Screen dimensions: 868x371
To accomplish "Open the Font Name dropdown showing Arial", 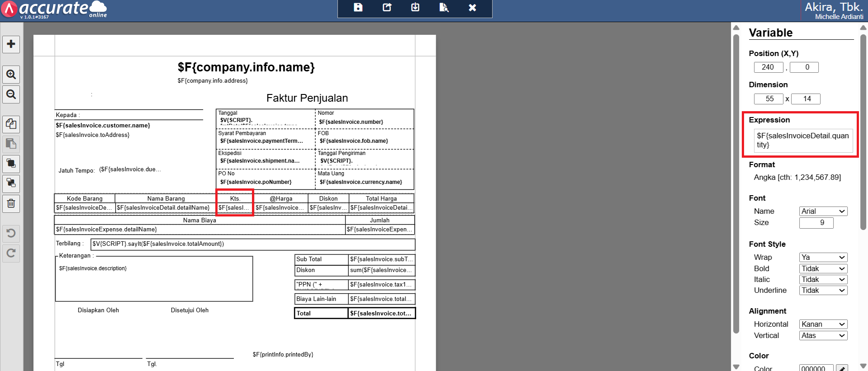I will tap(823, 211).
